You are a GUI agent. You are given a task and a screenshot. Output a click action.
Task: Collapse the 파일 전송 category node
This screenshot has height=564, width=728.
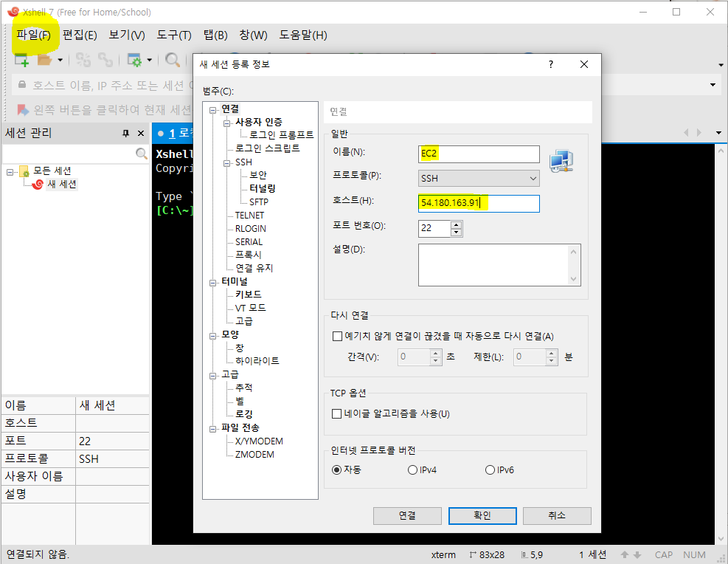(x=212, y=429)
